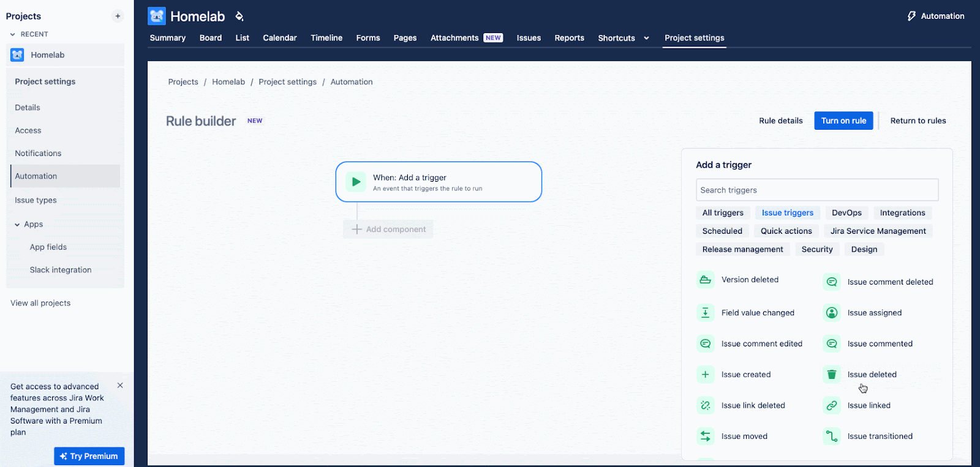980x467 pixels.
Task: Select the Issue created plus icon
Action: tap(706, 375)
